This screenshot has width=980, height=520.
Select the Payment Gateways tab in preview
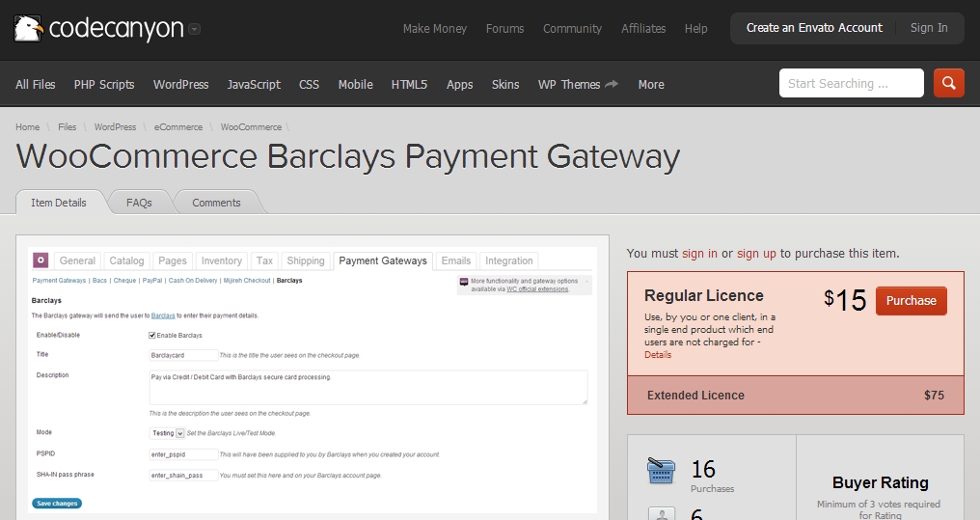383,260
